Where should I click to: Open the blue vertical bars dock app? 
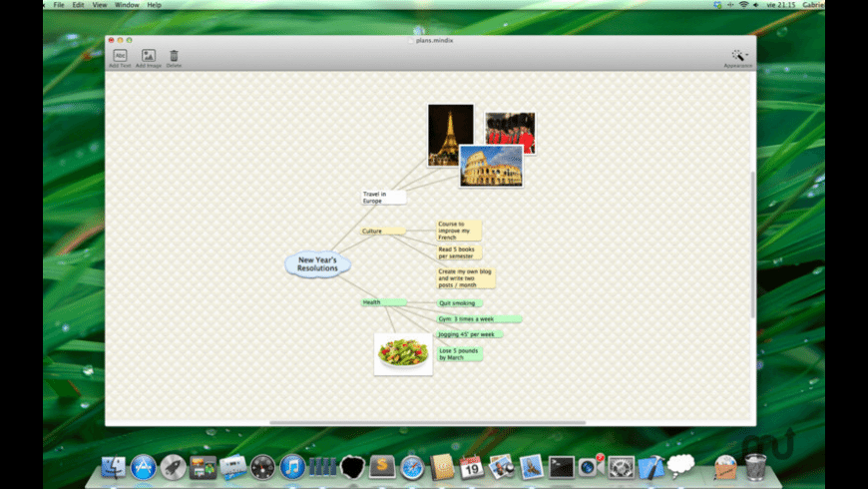(322, 467)
